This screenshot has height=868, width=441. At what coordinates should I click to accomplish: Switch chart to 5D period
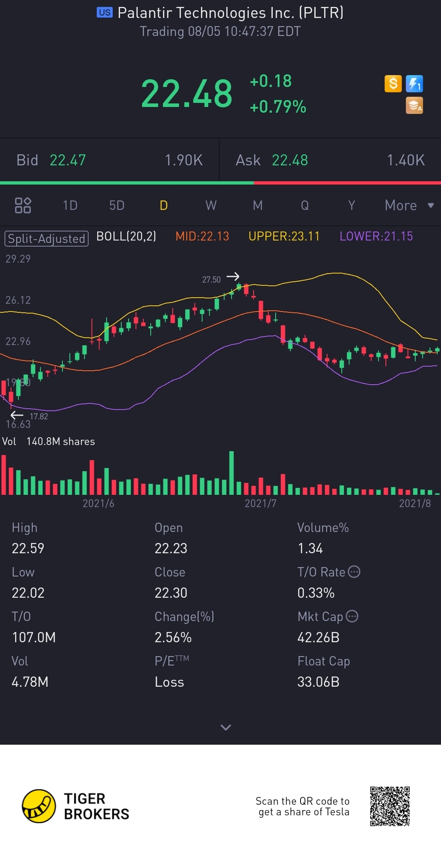coord(117,205)
